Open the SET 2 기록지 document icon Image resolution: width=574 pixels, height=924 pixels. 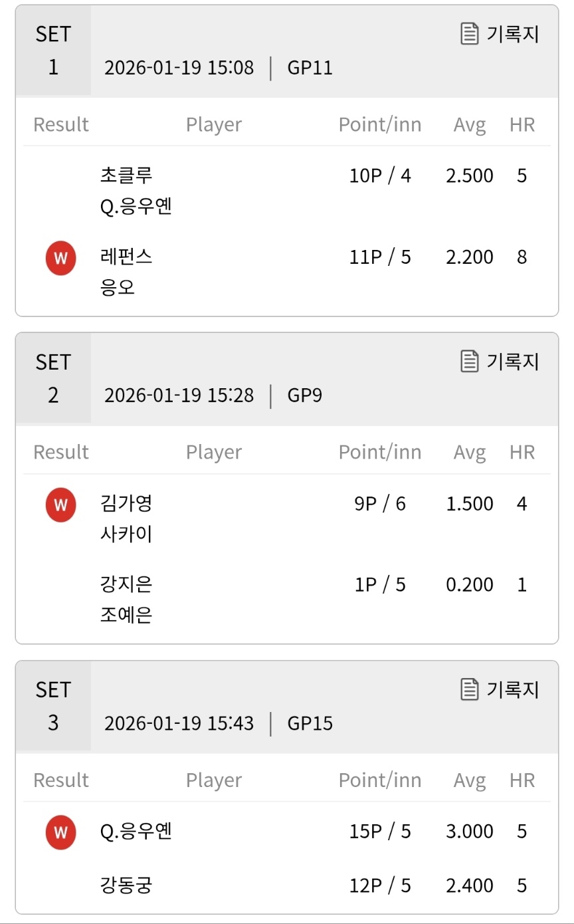[470, 362]
